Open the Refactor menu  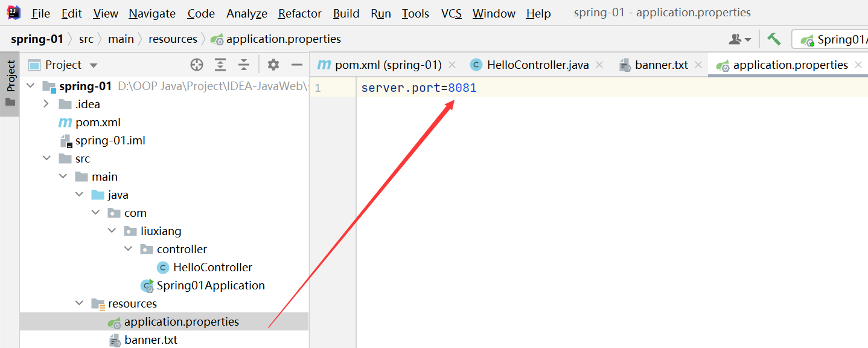pos(300,13)
